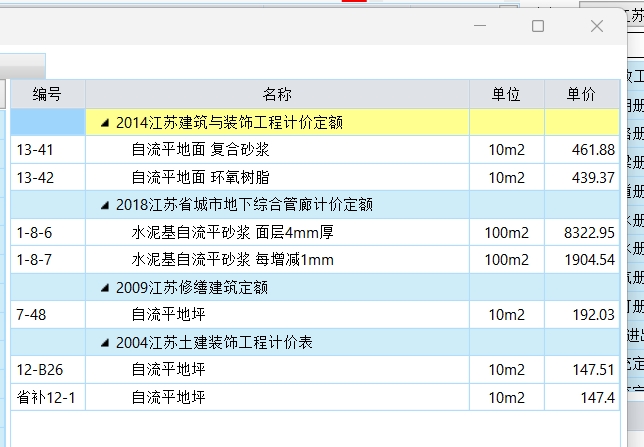Sort by 编号 column header
This screenshot has width=644, height=447.
(x=48, y=94)
